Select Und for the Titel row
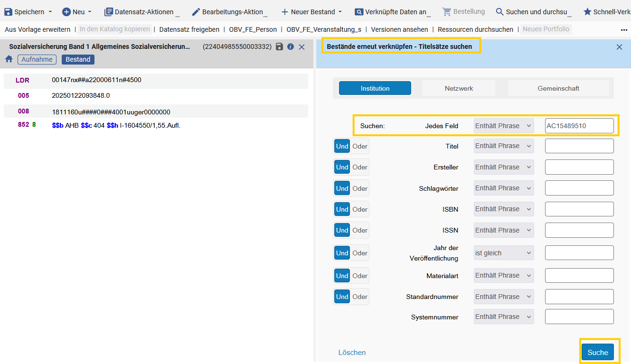The height and width of the screenshot is (364, 631). [342, 146]
